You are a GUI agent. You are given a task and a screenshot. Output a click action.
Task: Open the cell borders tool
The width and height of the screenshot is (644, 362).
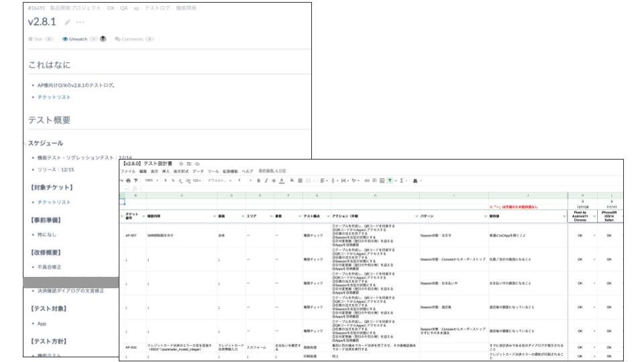click(301, 180)
